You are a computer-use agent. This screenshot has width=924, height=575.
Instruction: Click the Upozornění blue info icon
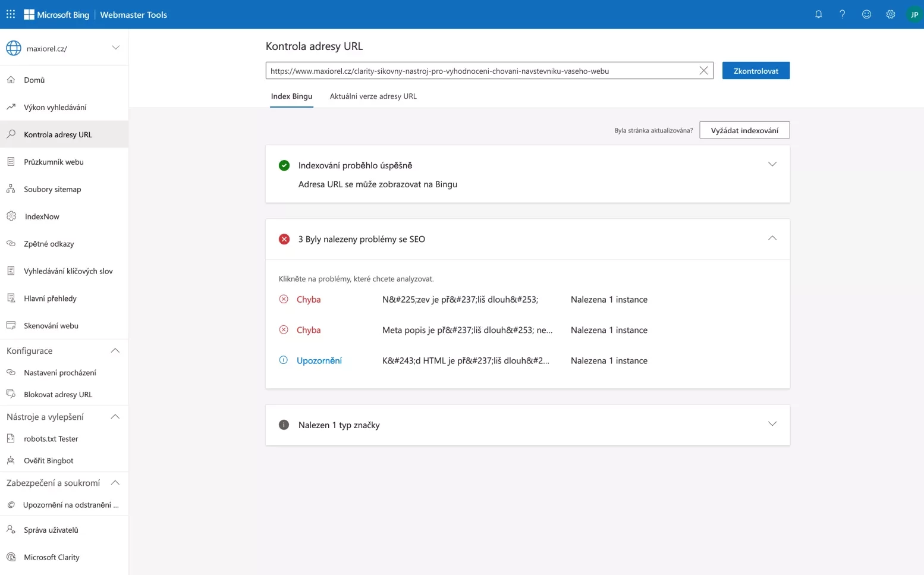click(284, 360)
